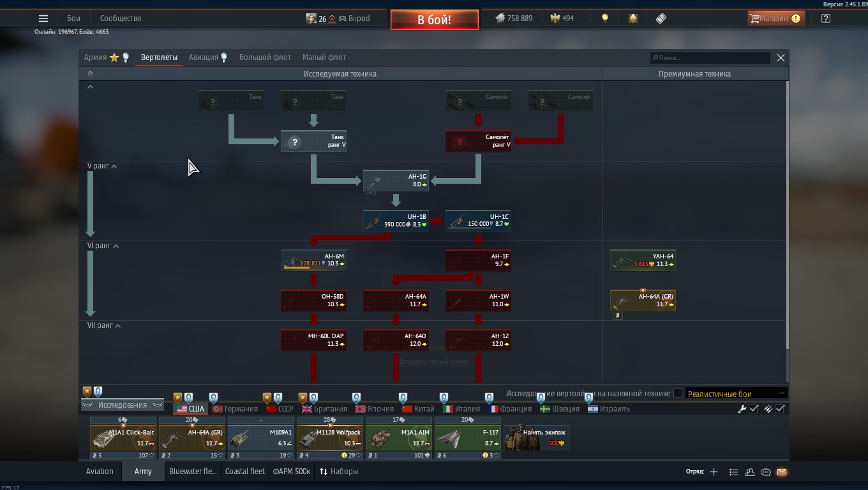
Task: Select the AH-1G helicopter in the tree
Action: (x=396, y=181)
